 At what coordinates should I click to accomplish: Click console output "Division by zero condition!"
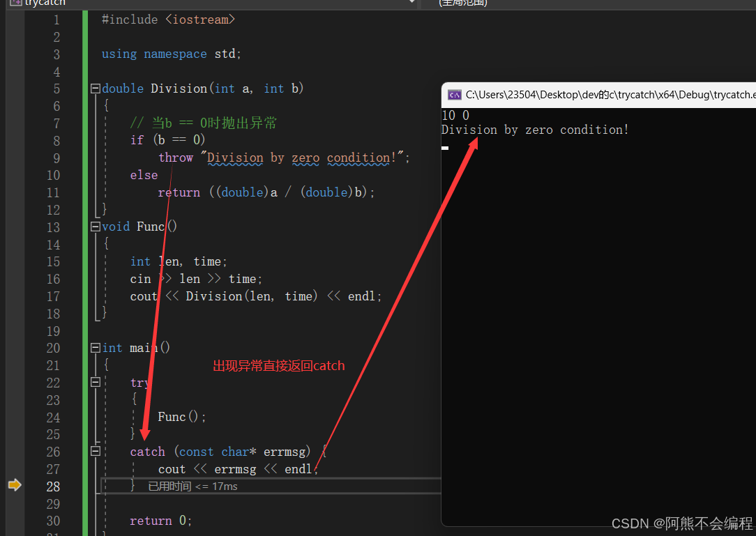535,130
